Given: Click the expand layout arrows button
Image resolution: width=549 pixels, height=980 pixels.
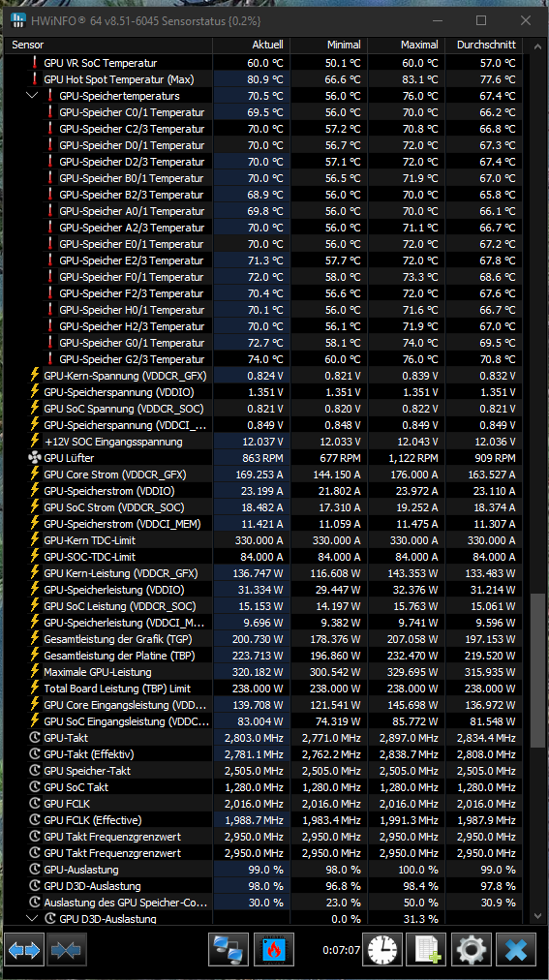Looking at the screenshot, I should 24,950.
